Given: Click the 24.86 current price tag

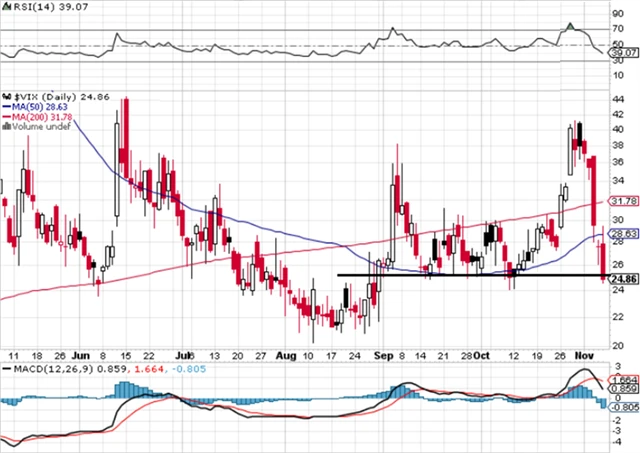Looking at the screenshot, I should pos(624,279).
